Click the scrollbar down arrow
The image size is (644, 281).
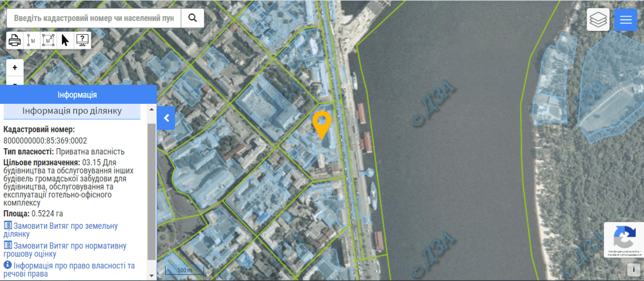pos(152,276)
